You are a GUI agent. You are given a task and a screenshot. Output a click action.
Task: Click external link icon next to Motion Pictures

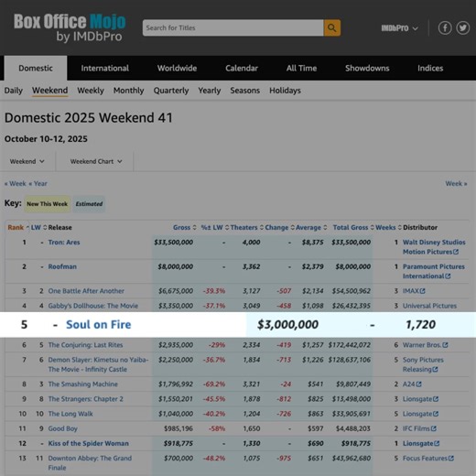click(x=456, y=252)
